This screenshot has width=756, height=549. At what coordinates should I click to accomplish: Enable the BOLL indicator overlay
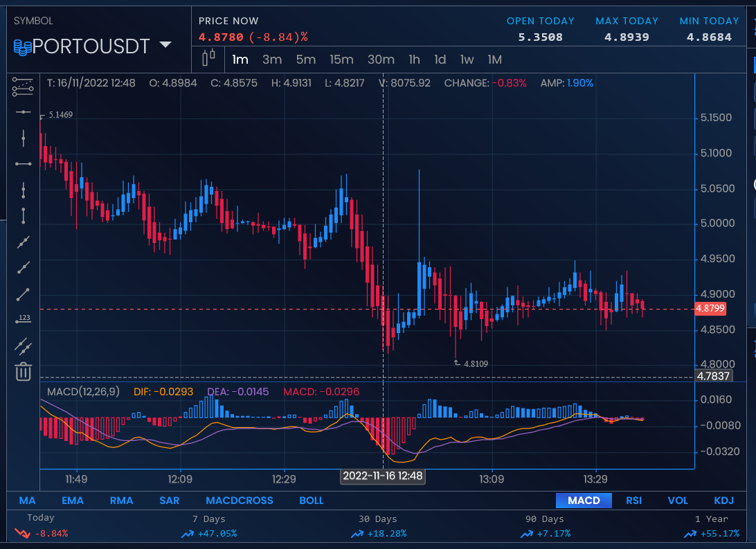[x=311, y=500]
